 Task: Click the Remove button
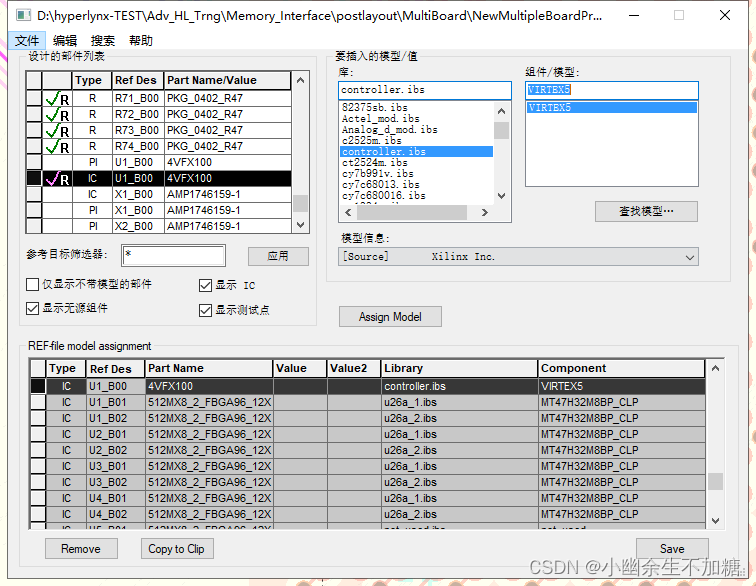[81, 549]
